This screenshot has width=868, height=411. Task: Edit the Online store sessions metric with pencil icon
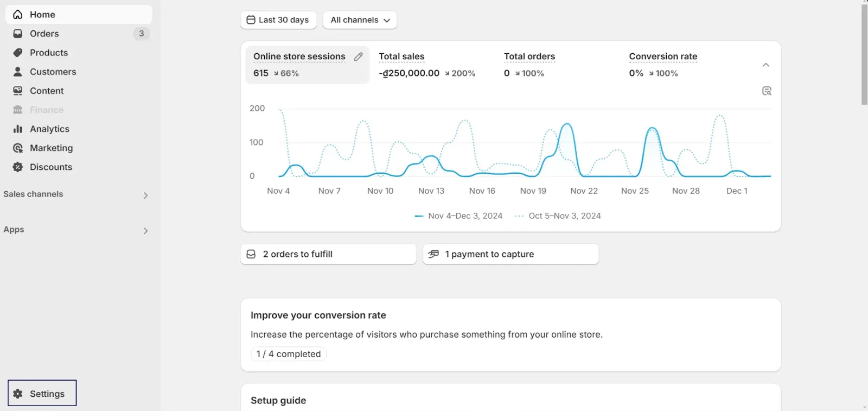pyautogui.click(x=358, y=56)
